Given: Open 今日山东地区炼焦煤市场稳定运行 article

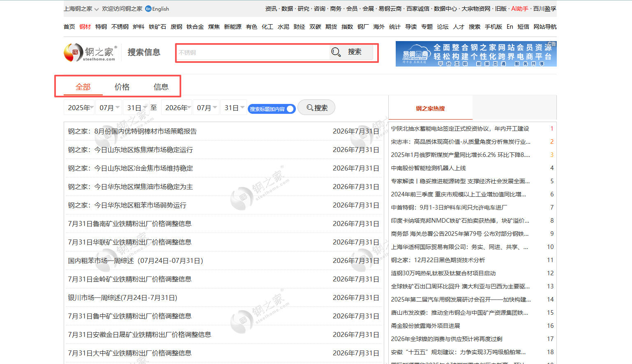Looking at the screenshot, I should 130,150.
